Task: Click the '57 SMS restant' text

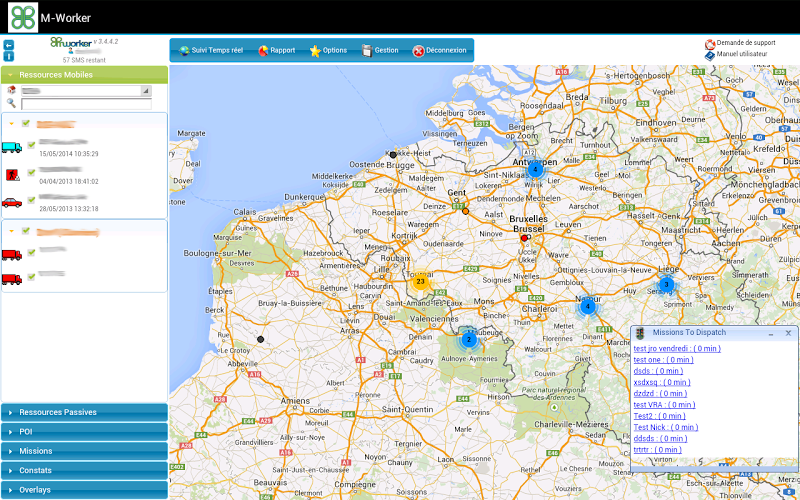Action: (84, 60)
